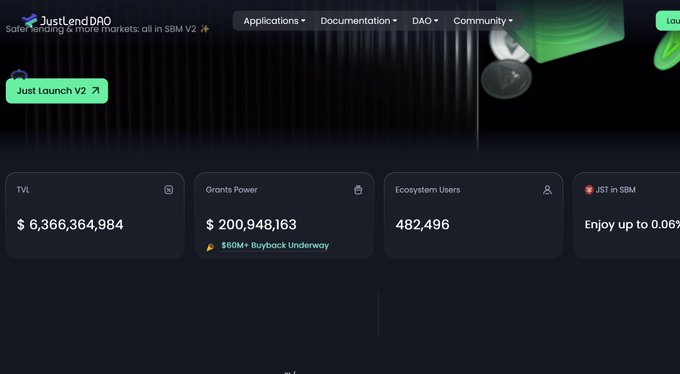Viewport: 680px width, 374px height.
Task: Click the sparkle icon after SBM V2
Action: pos(205,29)
